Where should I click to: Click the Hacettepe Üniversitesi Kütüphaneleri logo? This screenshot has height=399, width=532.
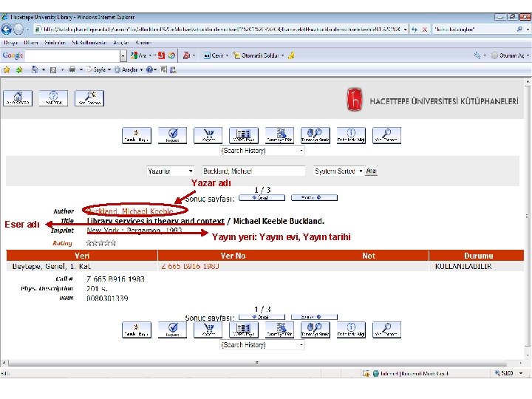[432, 100]
